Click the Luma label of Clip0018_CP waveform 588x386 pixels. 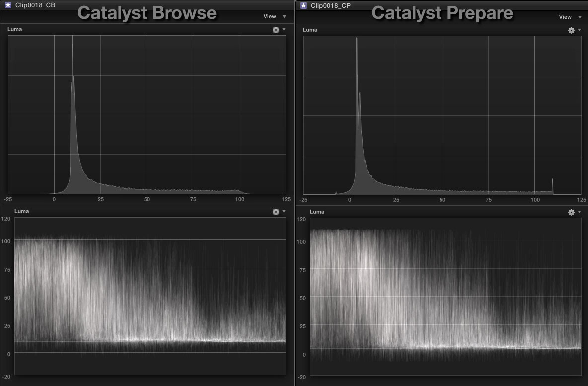coord(317,212)
